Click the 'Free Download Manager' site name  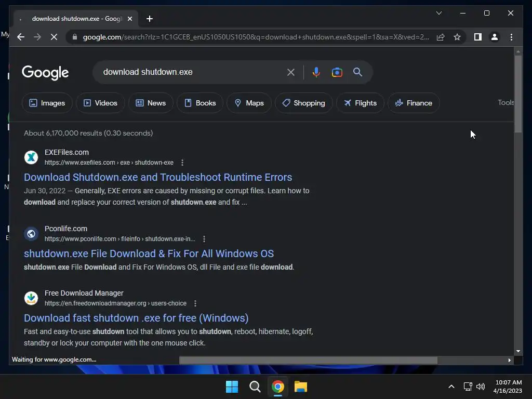[84, 293]
